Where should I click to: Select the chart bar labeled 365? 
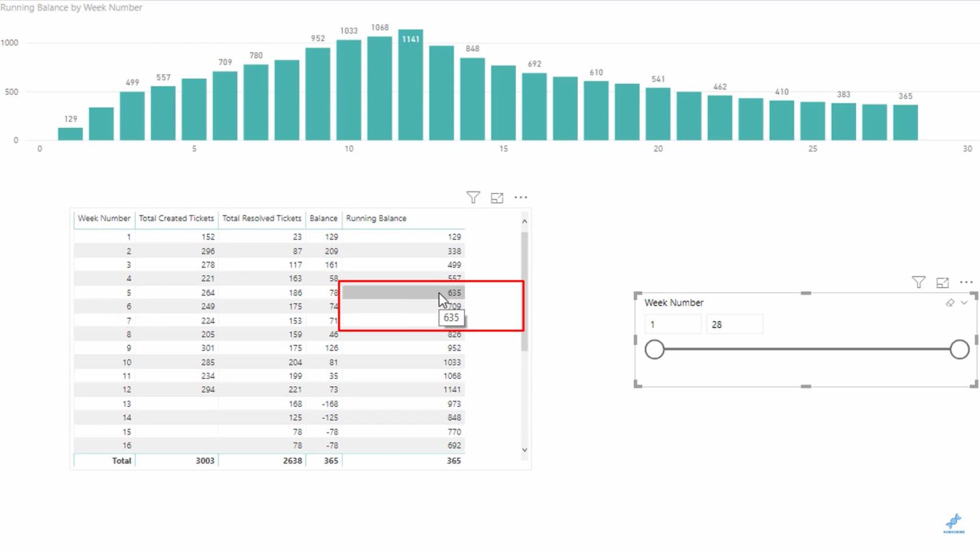[x=905, y=122]
